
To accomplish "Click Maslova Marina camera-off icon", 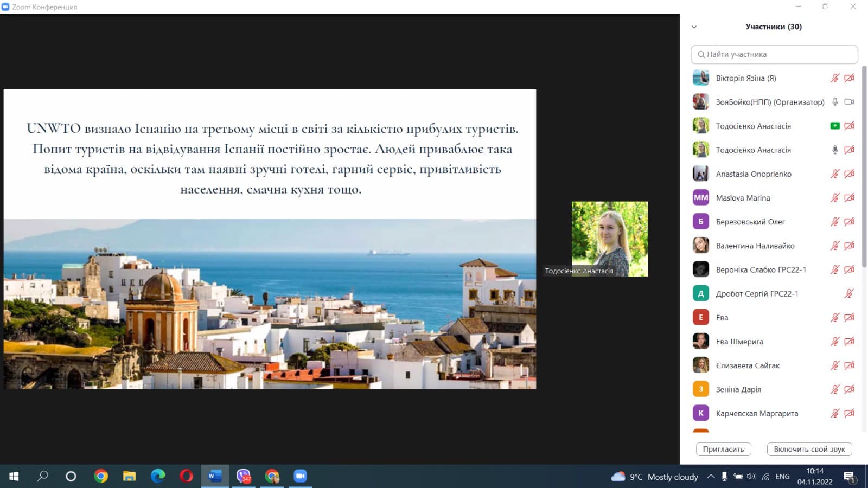I will 850,198.
